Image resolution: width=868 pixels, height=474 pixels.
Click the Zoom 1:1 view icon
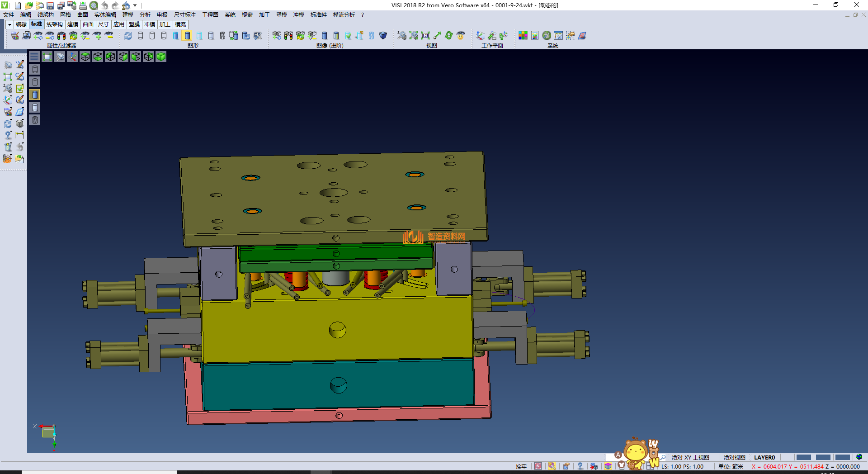point(425,35)
